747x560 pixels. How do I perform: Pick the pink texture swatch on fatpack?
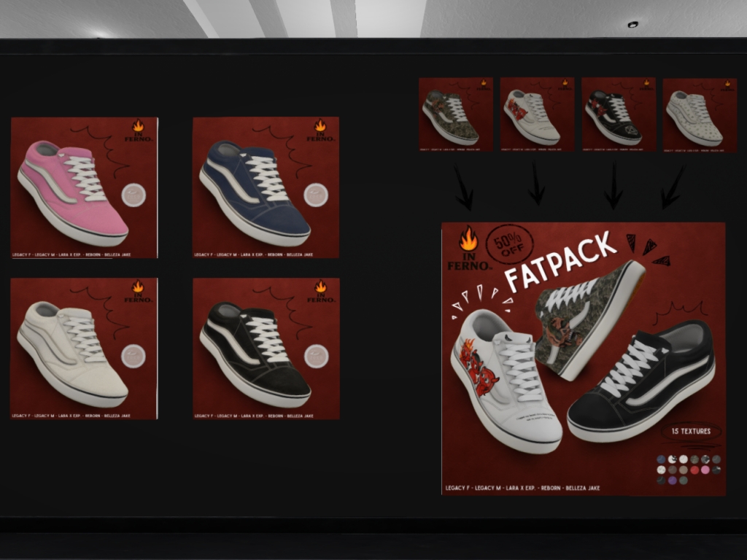[x=705, y=470]
